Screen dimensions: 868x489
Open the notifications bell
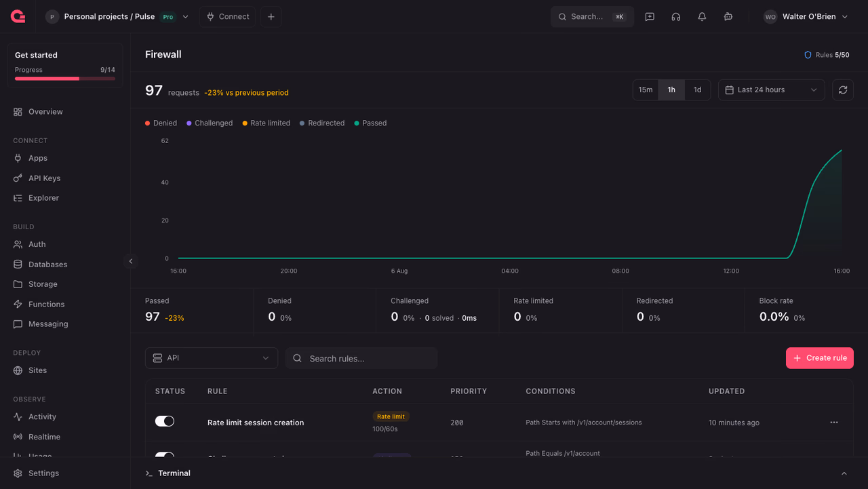tap(702, 17)
